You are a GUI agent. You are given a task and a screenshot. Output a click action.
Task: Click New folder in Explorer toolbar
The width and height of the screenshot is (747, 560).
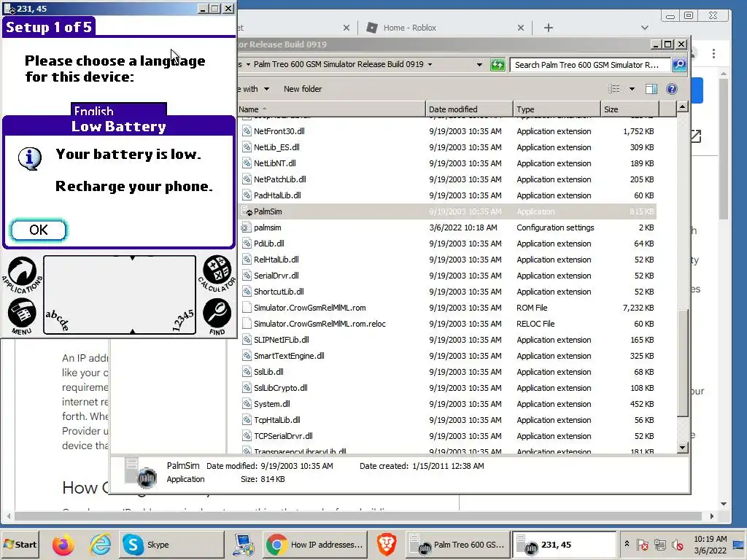(303, 89)
